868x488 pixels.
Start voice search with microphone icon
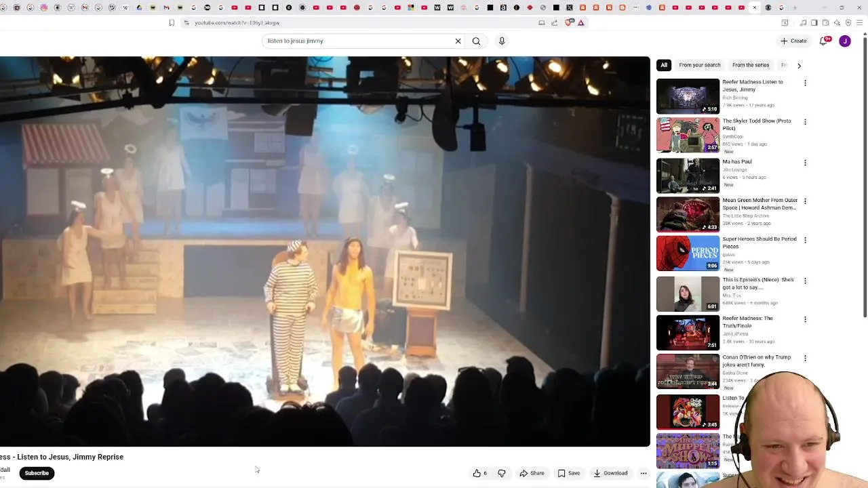pos(502,41)
